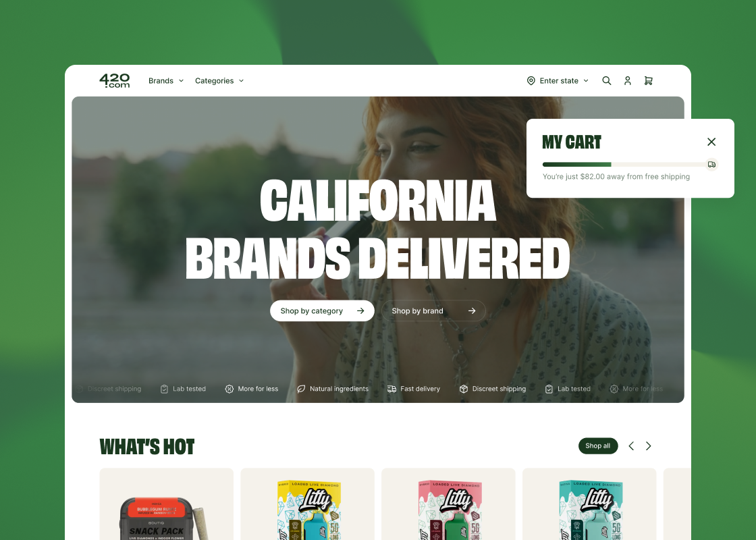Open the yellow Litty product card
756x540 pixels.
tap(308, 504)
